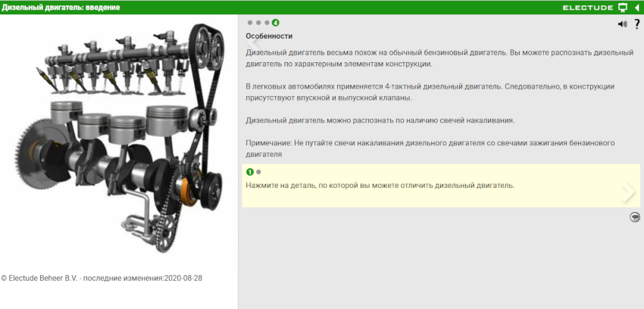Image resolution: width=644 pixels, height=309 pixels.
Task: Select the third gray page dot
Action: coord(267,23)
